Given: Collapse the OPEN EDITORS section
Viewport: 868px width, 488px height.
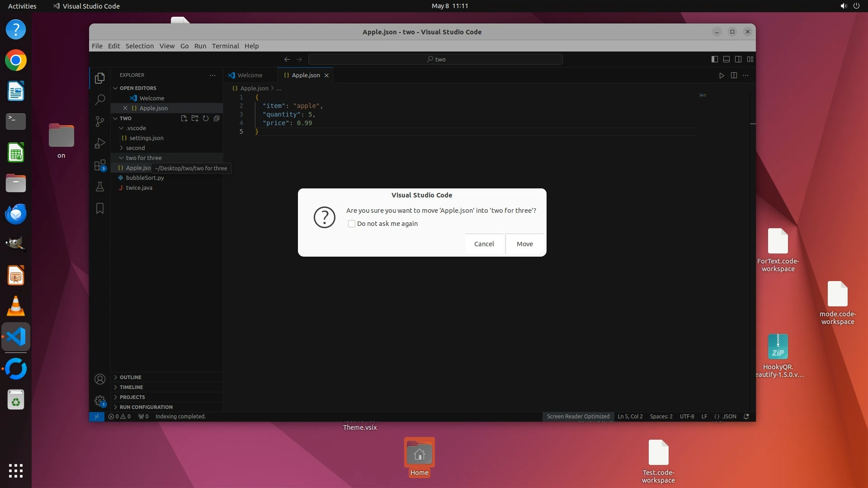Looking at the screenshot, I should pyautogui.click(x=138, y=88).
